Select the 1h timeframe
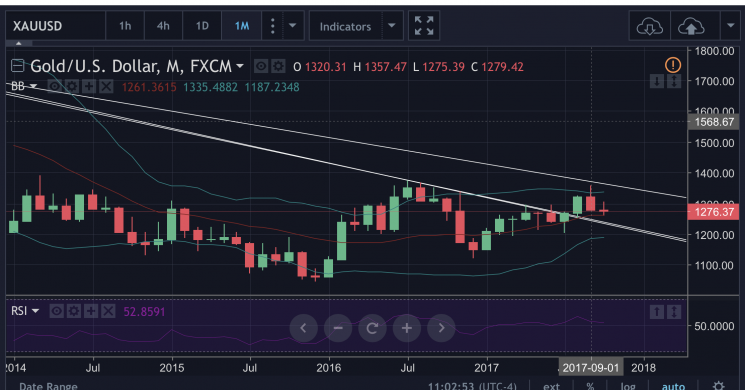This screenshot has width=745, height=390. [125, 26]
